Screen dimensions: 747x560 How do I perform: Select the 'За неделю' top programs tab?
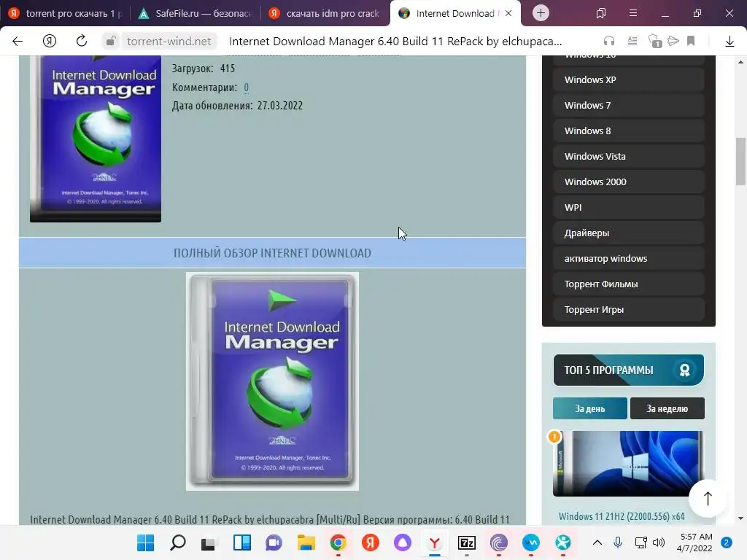(667, 408)
